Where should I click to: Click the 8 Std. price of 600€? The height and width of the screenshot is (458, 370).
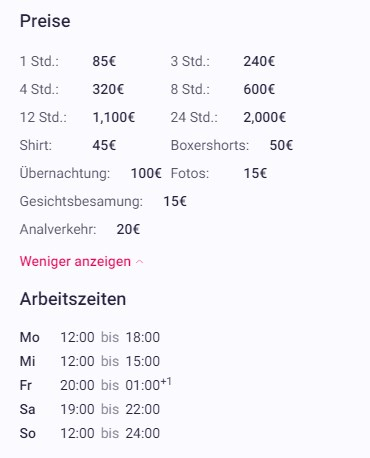pos(259,89)
